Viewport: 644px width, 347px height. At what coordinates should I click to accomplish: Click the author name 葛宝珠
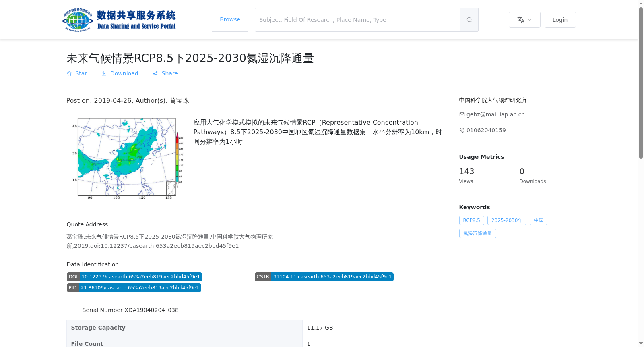[179, 101]
